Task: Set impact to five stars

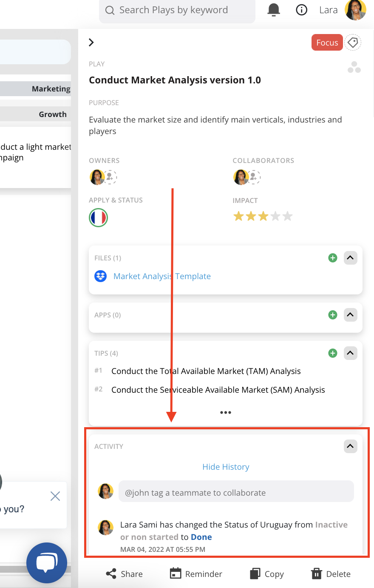Action: (x=288, y=216)
